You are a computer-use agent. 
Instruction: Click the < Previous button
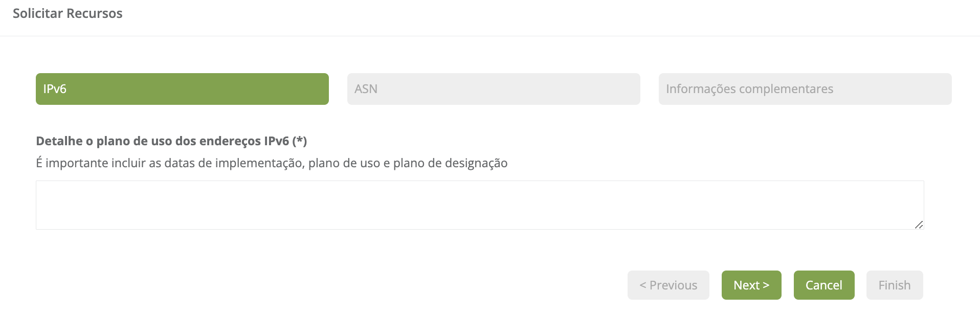tap(668, 285)
